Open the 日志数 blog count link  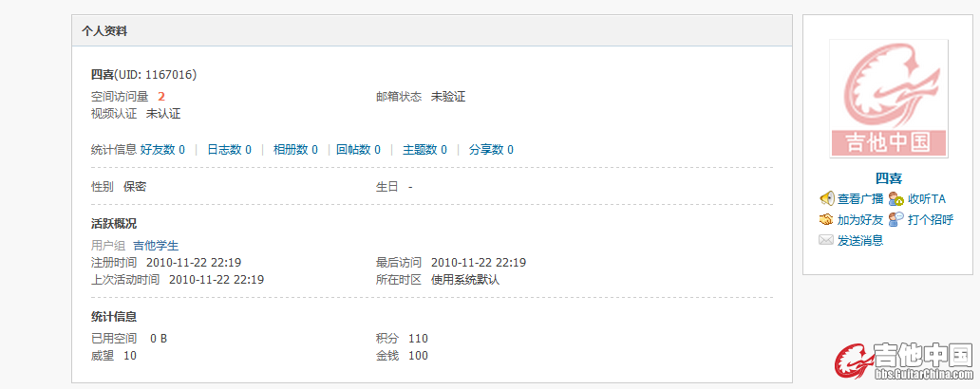pos(229,149)
